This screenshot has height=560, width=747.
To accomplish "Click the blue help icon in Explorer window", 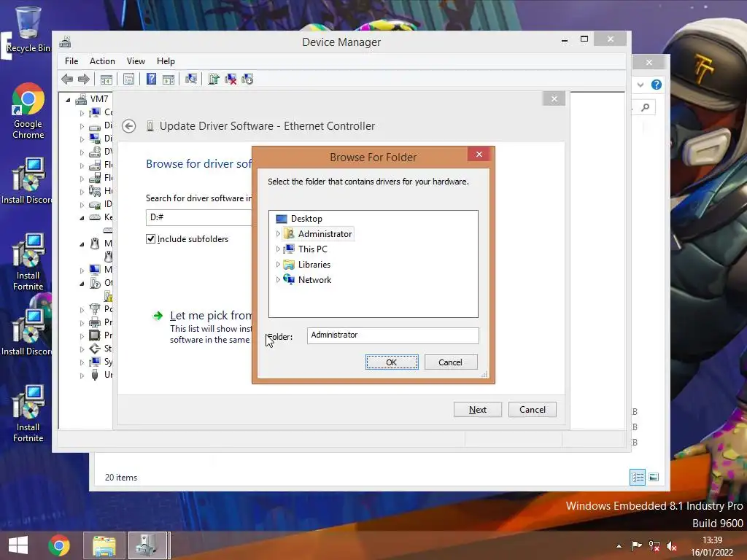I will [657, 85].
